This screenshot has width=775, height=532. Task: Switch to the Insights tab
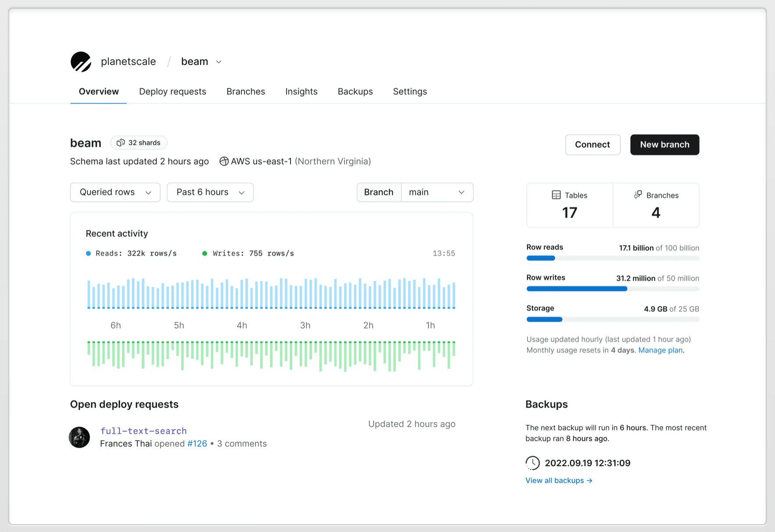click(301, 91)
